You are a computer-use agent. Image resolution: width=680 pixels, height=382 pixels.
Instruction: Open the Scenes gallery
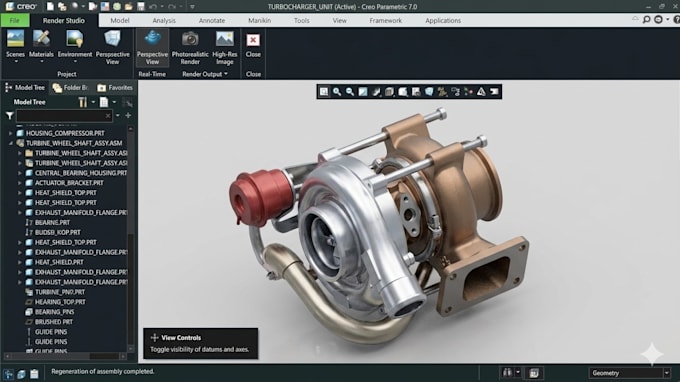pos(15,45)
